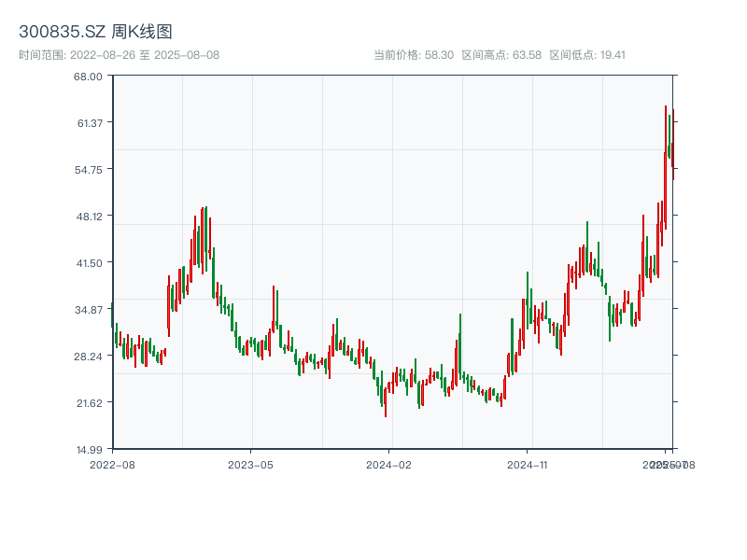Image resolution: width=747 pixels, height=560 pixels.
Task: Click the 2022-08 x-axis date label
Action: pos(112,464)
